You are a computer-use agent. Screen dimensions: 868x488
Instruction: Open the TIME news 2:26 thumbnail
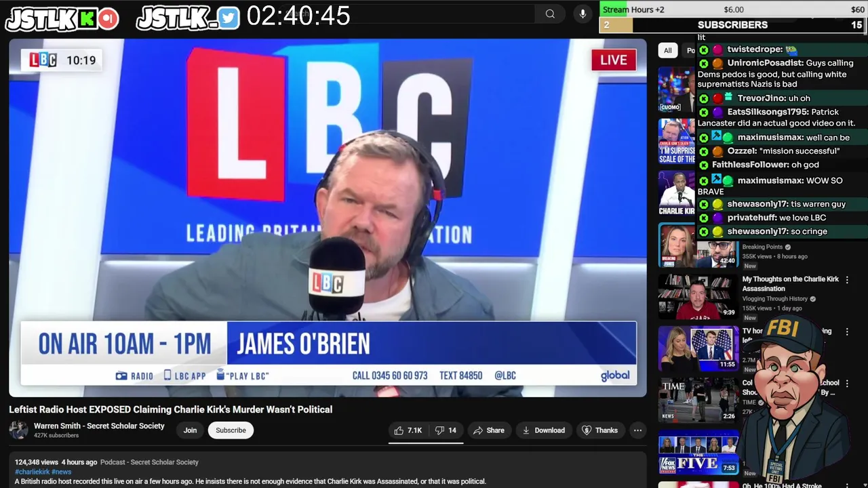pos(698,399)
